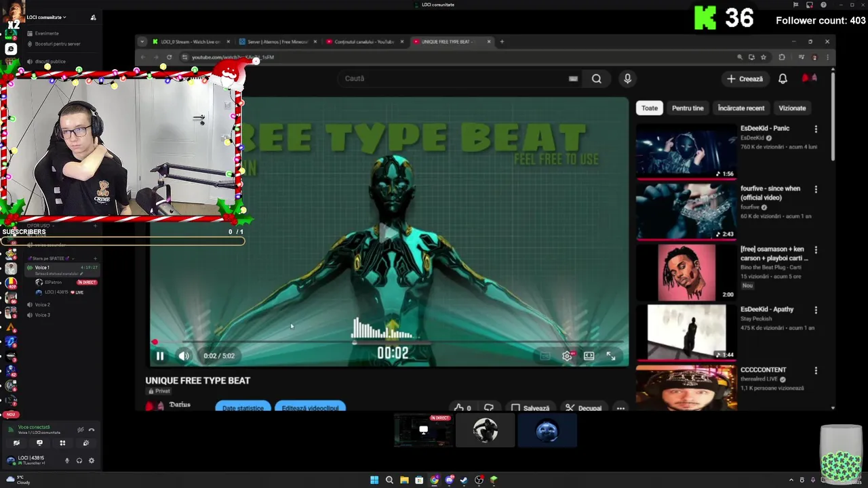The image size is (868, 488).
Task: Select the Toate filter chip
Action: pos(650,108)
